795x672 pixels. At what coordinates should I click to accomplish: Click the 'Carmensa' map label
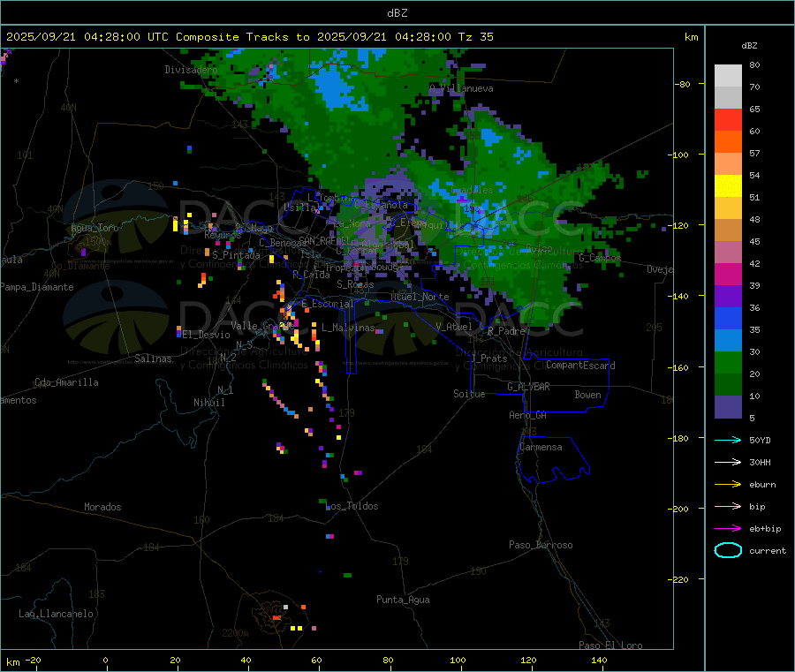[541, 447]
